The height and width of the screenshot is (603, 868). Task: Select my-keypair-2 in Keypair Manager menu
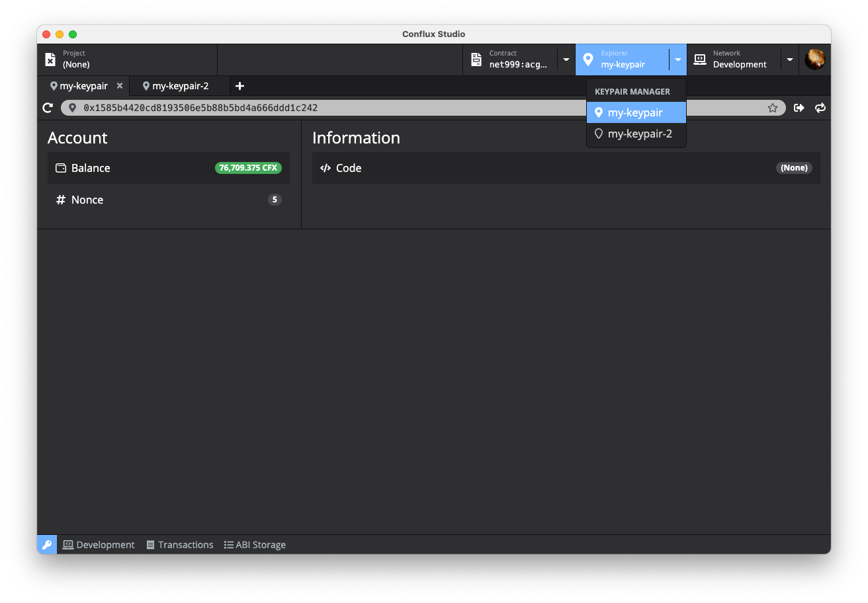pyautogui.click(x=636, y=134)
